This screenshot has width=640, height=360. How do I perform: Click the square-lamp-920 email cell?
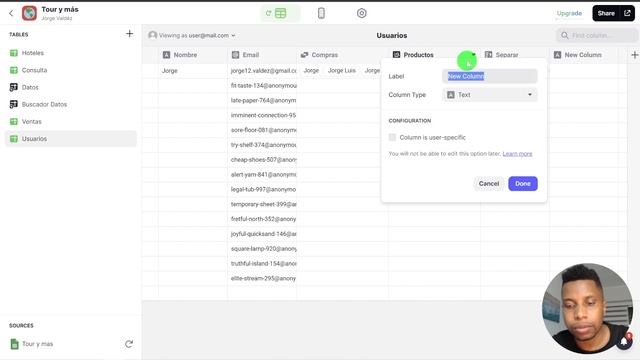point(262,249)
